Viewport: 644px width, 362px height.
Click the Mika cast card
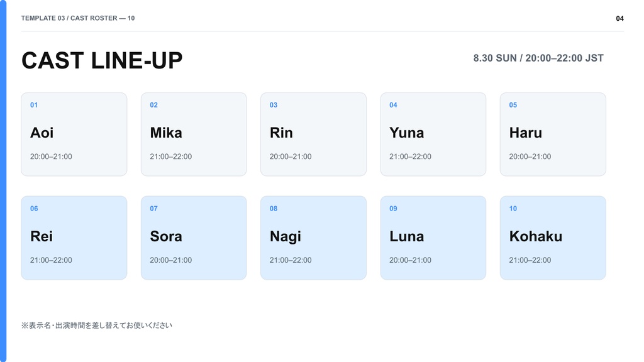[x=194, y=134]
